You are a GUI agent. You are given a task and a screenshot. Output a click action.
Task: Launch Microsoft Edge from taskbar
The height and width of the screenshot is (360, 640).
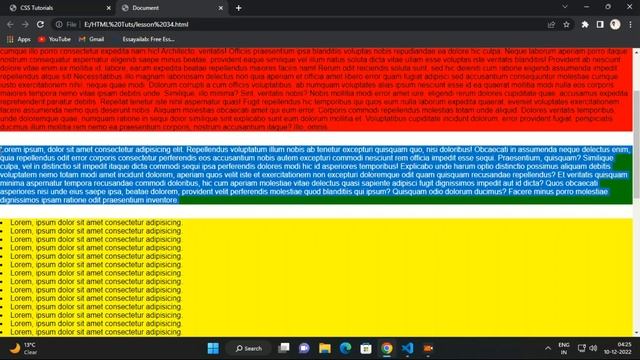pyautogui.click(x=345, y=348)
